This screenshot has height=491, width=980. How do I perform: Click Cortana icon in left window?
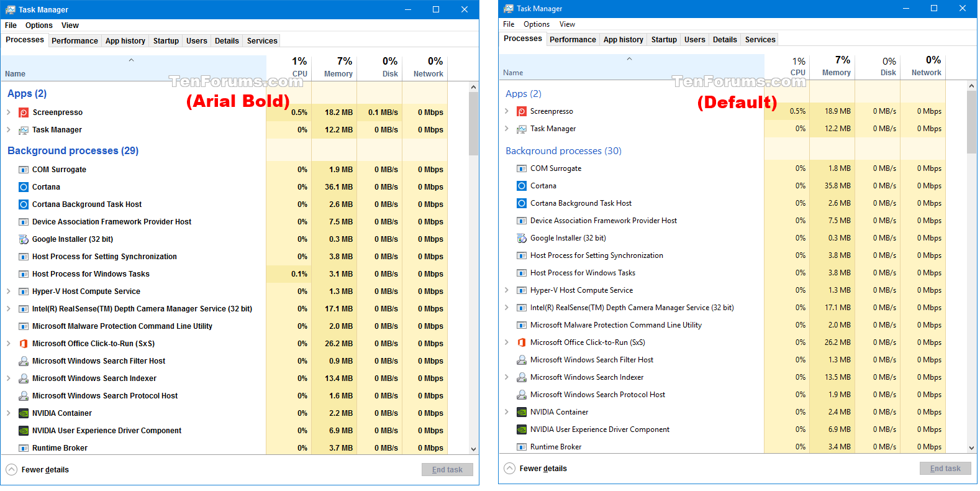[x=24, y=187]
